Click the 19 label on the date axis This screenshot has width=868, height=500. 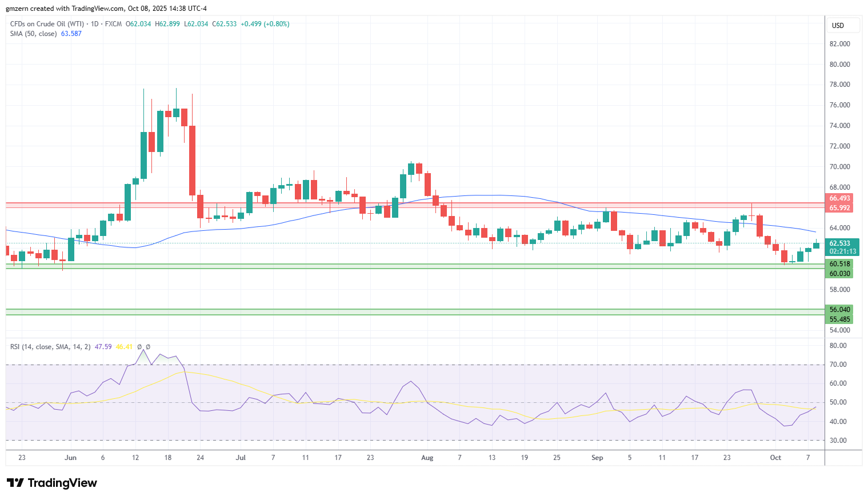click(525, 458)
